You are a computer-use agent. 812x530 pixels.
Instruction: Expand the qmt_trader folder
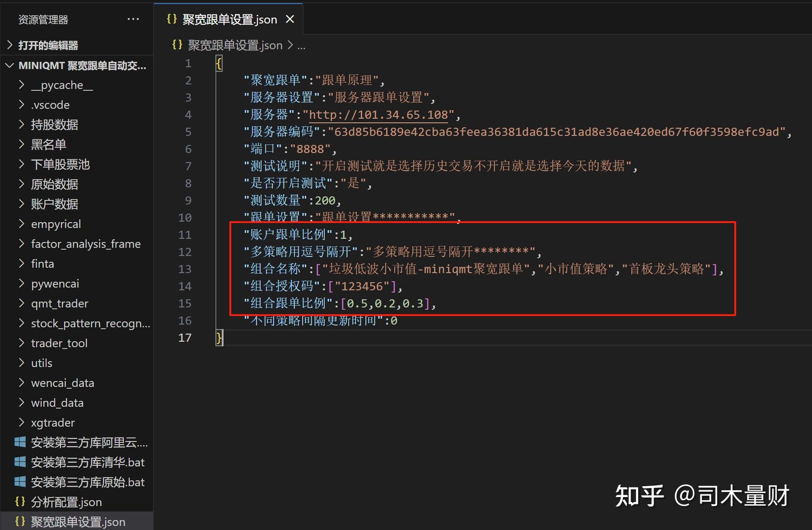21,303
